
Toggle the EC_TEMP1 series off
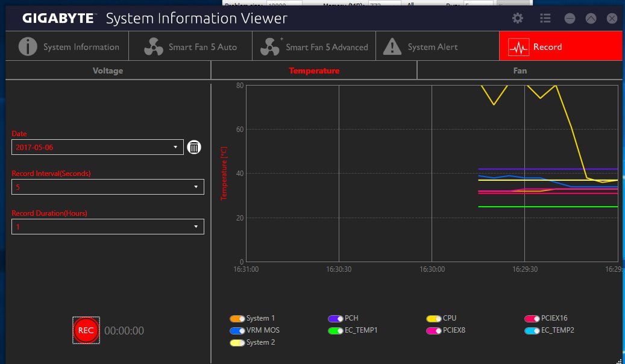tap(335, 330)
